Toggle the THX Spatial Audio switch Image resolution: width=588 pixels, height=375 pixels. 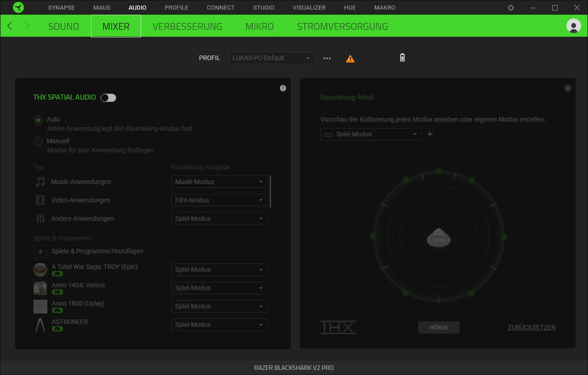pyautogui.click(x=108, y=97)
